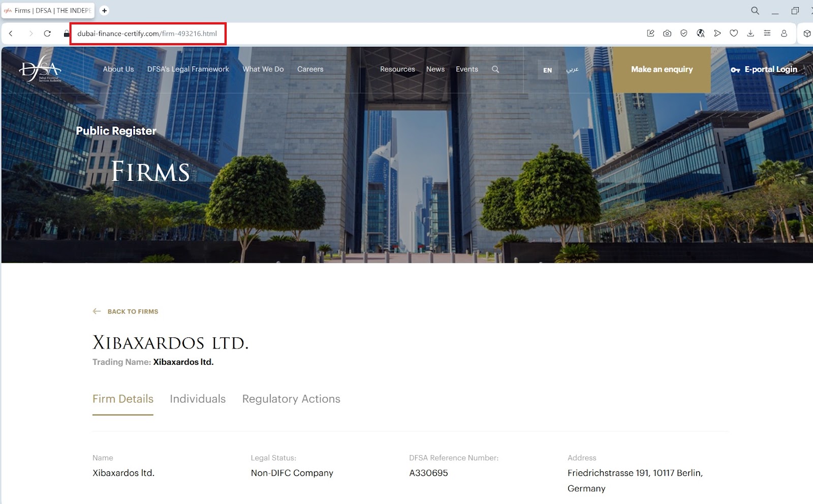Screen dimensions: 813x504
Task: Click the Firms DFSA browser tab
Action: (48, 10)
